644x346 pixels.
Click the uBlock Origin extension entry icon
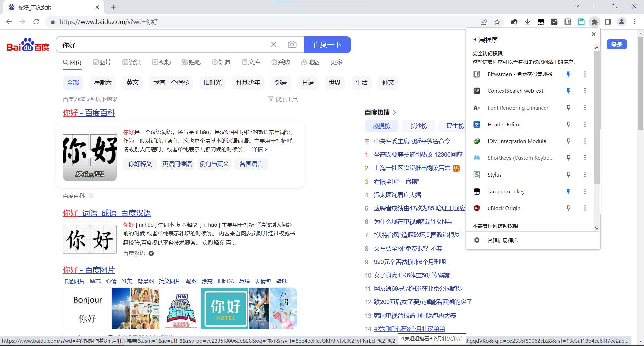pos(477,208)
